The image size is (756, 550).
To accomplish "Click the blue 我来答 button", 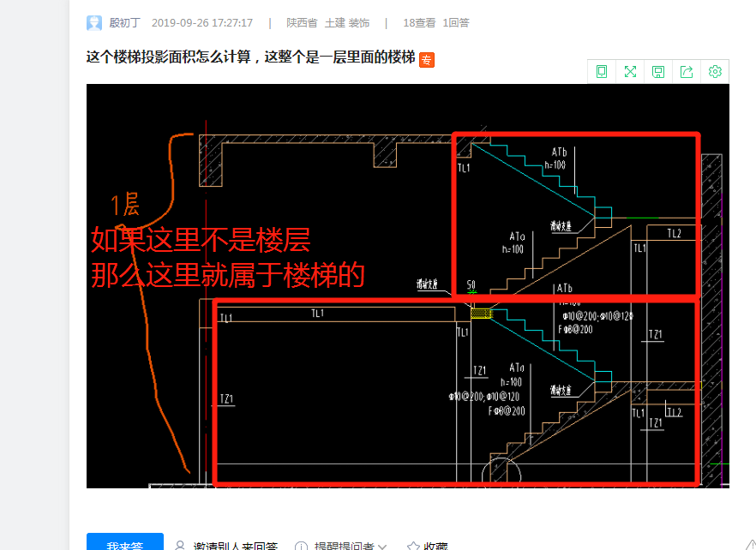I will tap(125, 541).
